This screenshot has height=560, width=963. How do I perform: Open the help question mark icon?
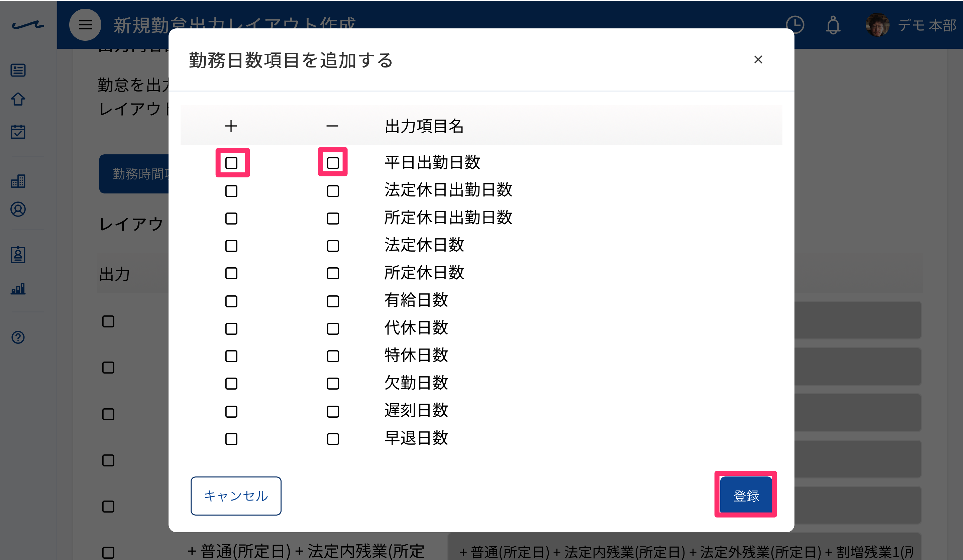click(x=18, y=337)
